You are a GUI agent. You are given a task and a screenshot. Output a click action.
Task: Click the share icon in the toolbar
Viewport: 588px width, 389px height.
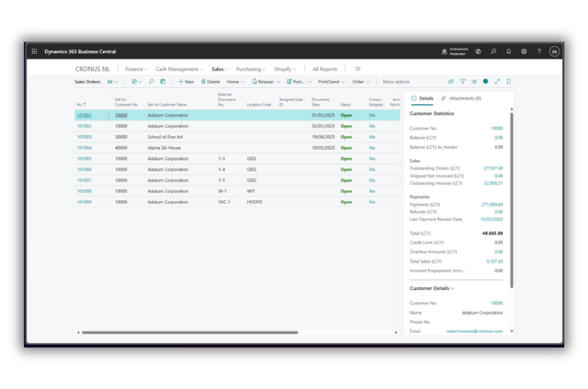point(451,81)
